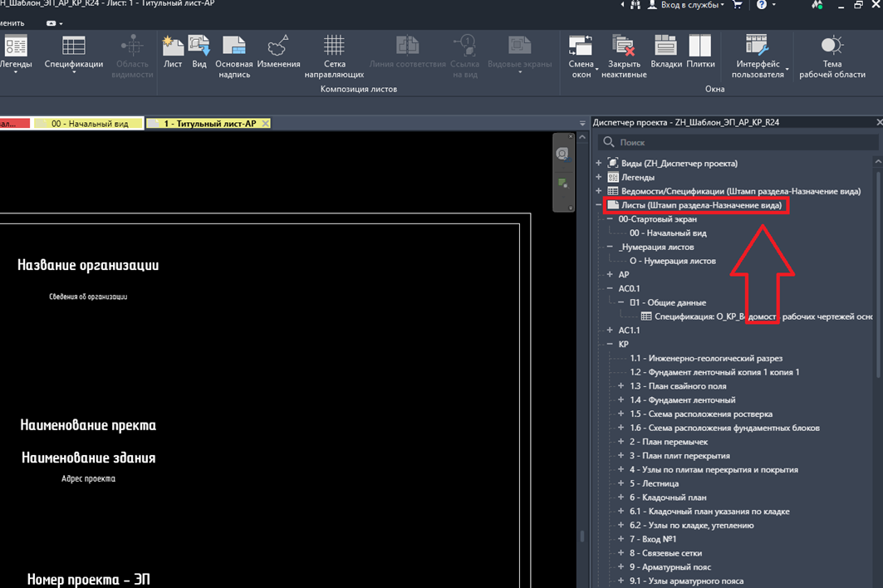Switch to the 00 - Начальный вид tab
Image resolution: width=883 pixels, height=588 pixels.
[88, 124]
